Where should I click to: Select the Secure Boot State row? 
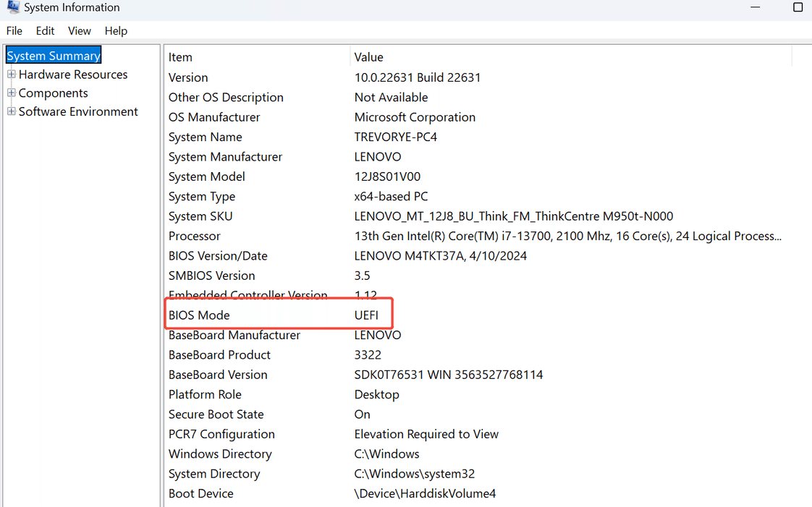[x=478, y=414]
